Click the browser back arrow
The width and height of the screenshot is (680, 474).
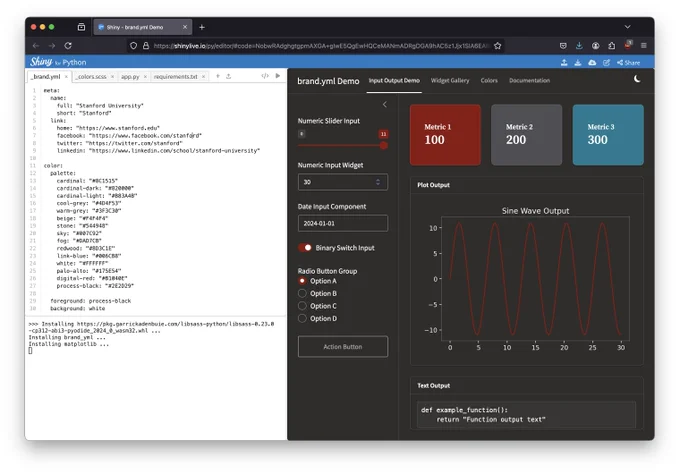click(36, 46)
